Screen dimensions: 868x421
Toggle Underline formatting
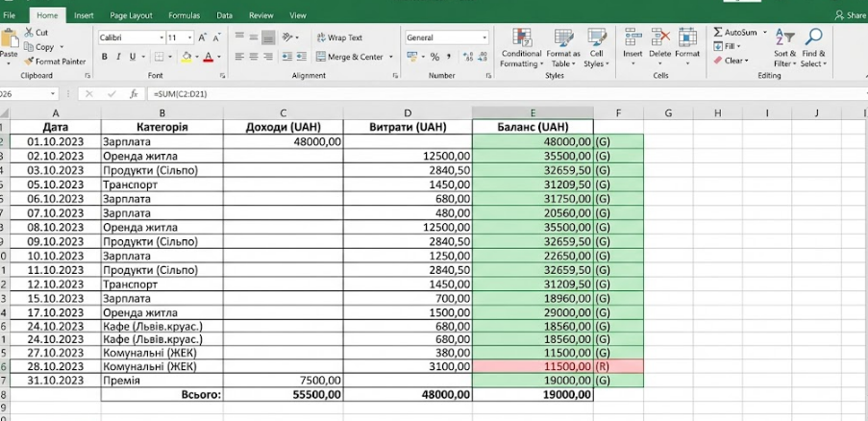tap(133, 57)
